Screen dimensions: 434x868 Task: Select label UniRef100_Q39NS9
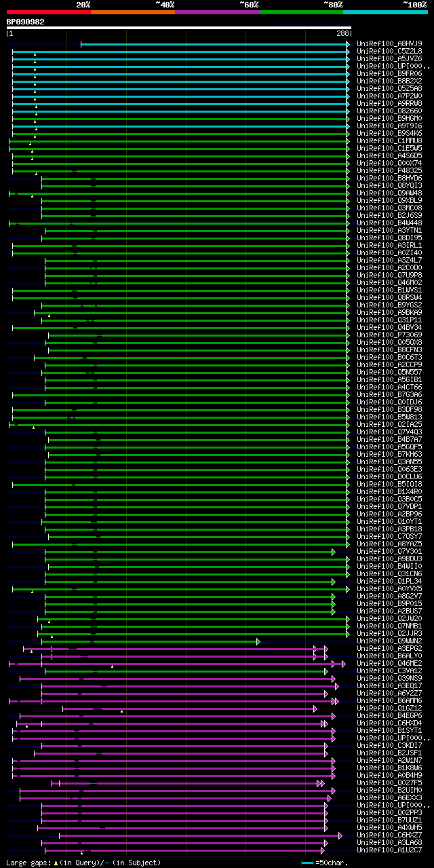click(x=389, y=679)
